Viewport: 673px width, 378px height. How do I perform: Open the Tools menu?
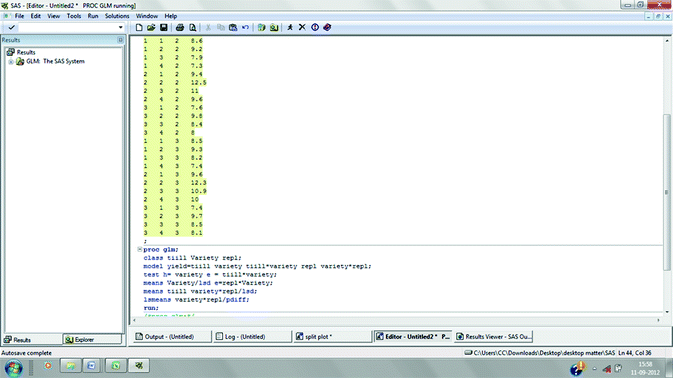(x=74, y=16)
